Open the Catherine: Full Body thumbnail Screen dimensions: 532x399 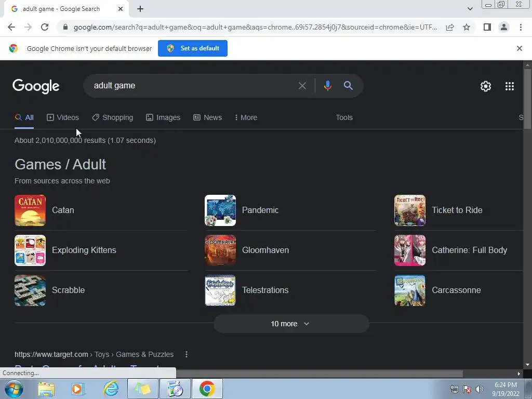(x=410, y=250)
